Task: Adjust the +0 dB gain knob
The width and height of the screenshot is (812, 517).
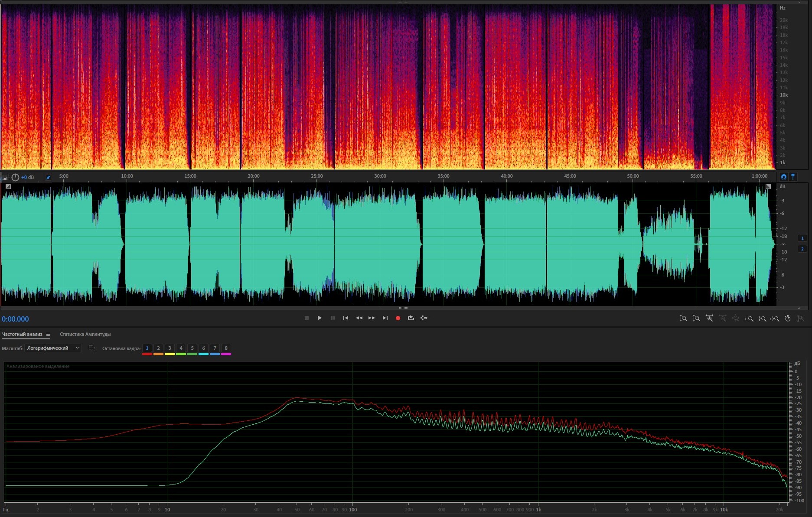Action: [x=16, y=177]
